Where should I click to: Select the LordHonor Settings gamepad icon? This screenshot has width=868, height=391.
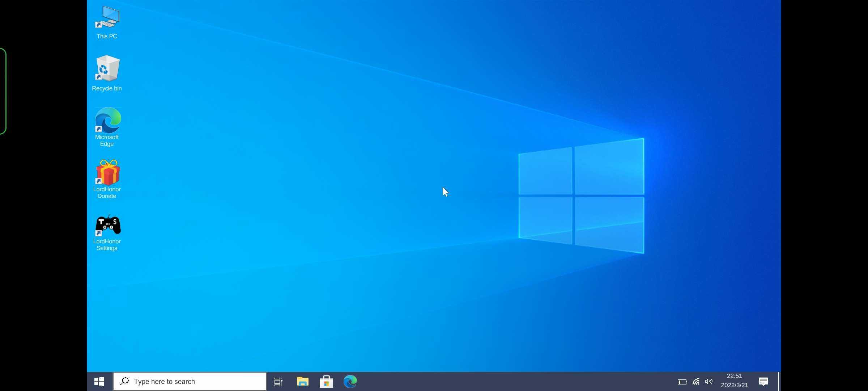click(107, 232)
